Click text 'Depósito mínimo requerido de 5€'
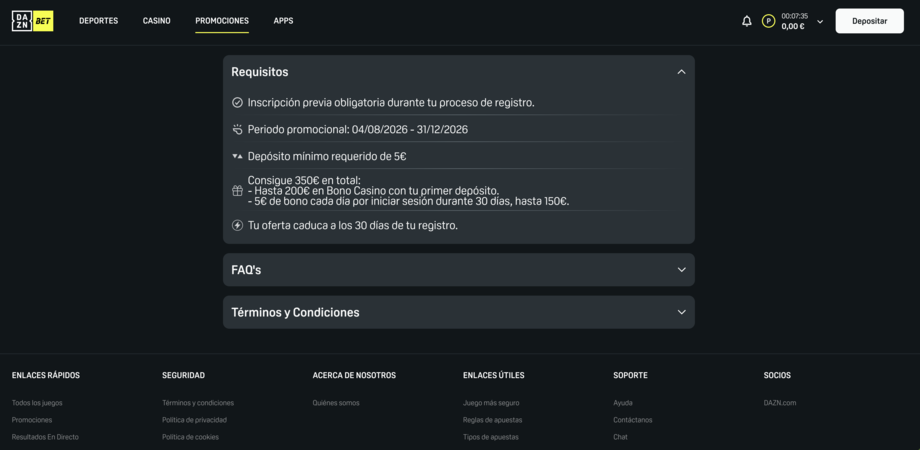920x450 pixels. (327, 157)
